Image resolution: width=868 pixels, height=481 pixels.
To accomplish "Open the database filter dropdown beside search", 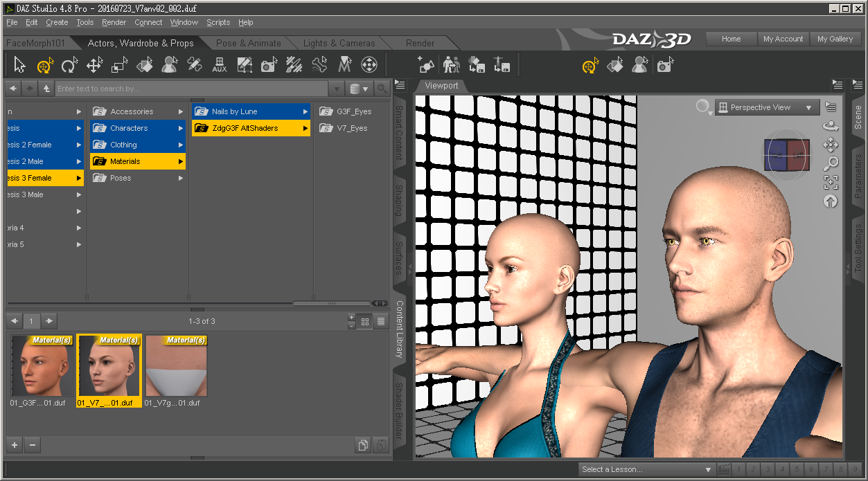I will (359, 89).
